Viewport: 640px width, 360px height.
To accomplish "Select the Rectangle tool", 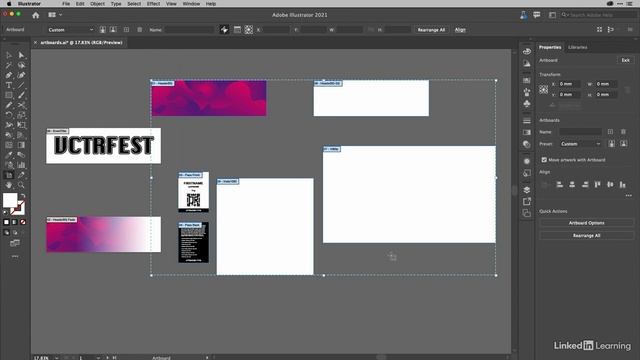I will 9,95.
